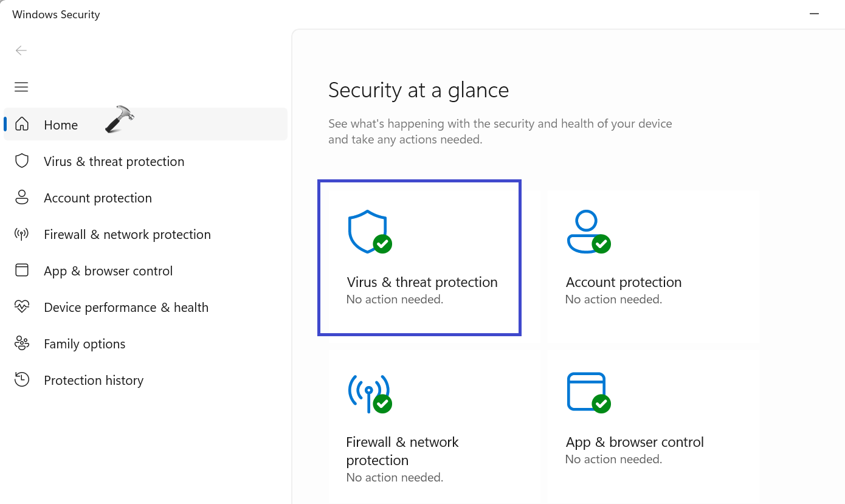Click the App & browser control window icon in sidebar

(x=22, y=271)
